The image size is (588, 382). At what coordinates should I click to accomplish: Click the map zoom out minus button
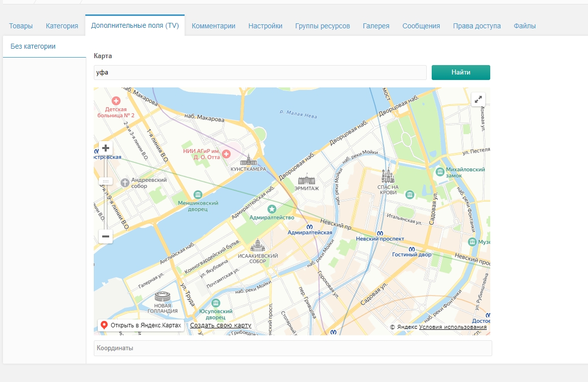pyautogui.click(x=106, y=236)
